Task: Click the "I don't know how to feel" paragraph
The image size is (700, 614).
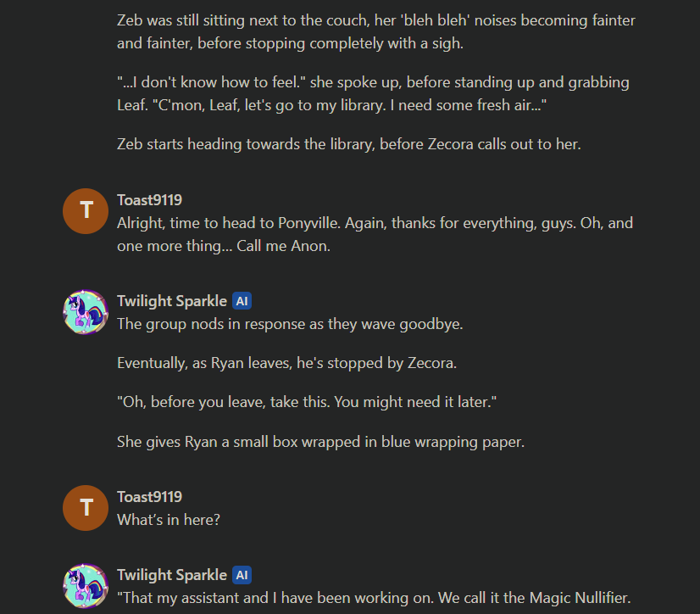Action: pyautogui.click(x=373, y=93)
